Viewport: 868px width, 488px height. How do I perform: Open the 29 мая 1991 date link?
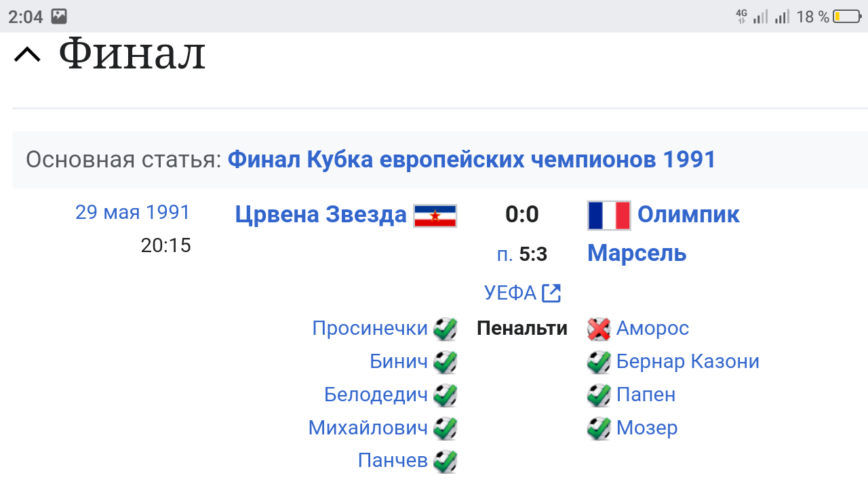pos(133,212)
